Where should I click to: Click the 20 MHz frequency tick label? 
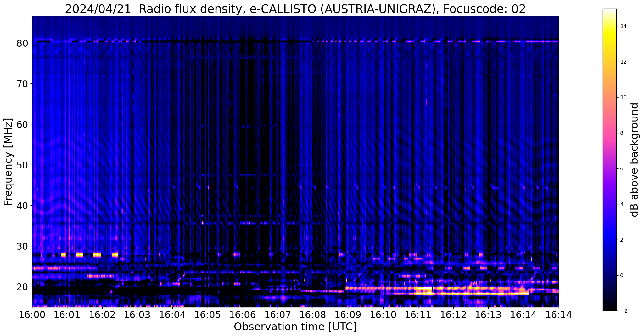[22, 287]
